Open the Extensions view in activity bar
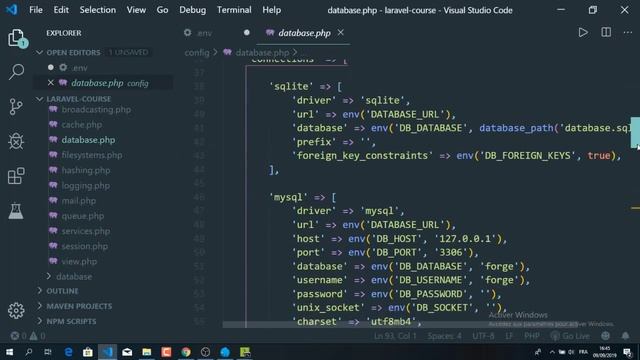This screenshot has width=640, height=360. (16, 176)
